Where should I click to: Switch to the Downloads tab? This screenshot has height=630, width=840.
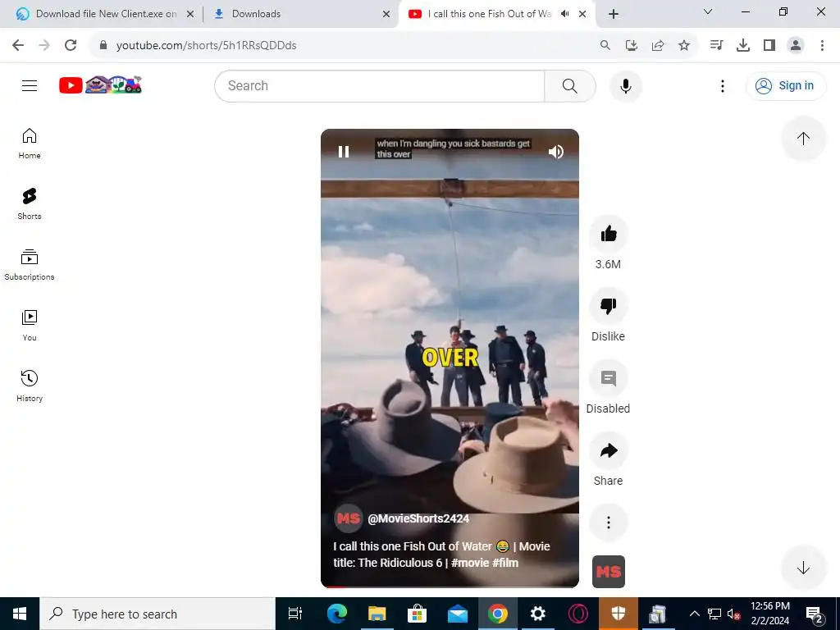pos(300,14)
